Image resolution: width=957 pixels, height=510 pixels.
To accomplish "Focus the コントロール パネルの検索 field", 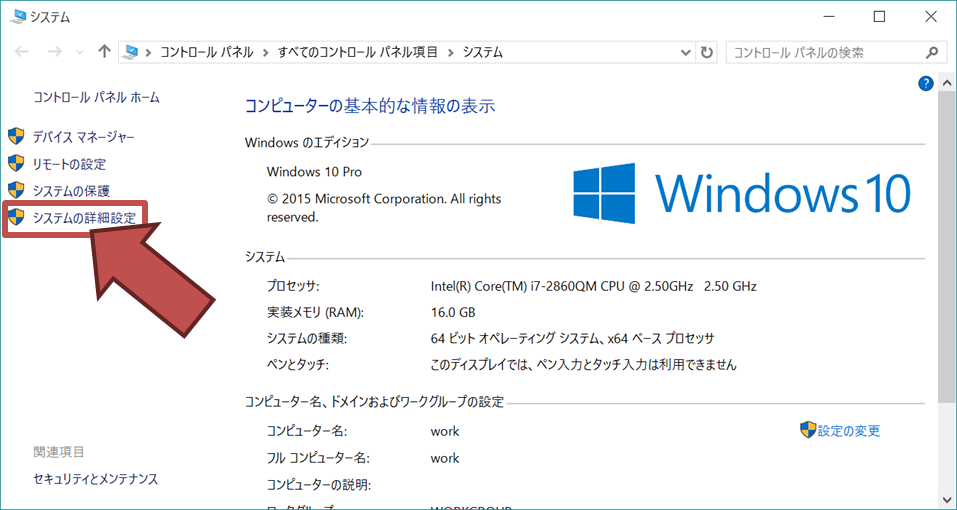I will point(825,52).
